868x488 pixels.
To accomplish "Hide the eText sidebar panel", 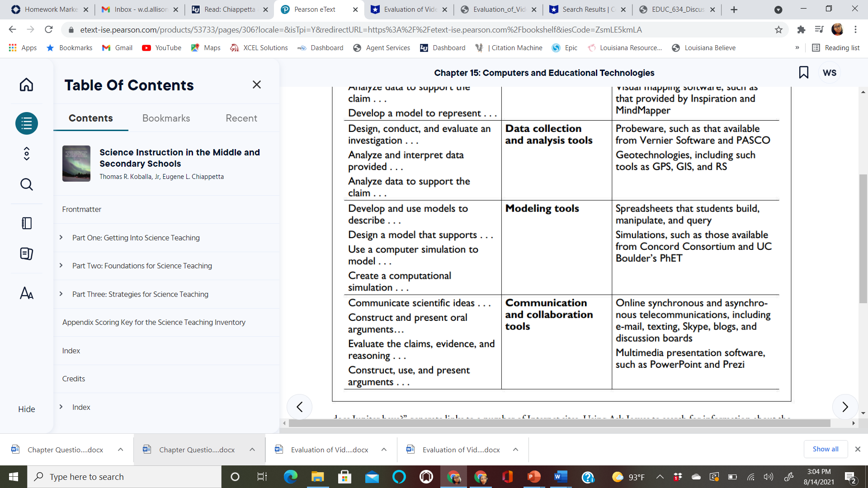I will pos(27,409).
